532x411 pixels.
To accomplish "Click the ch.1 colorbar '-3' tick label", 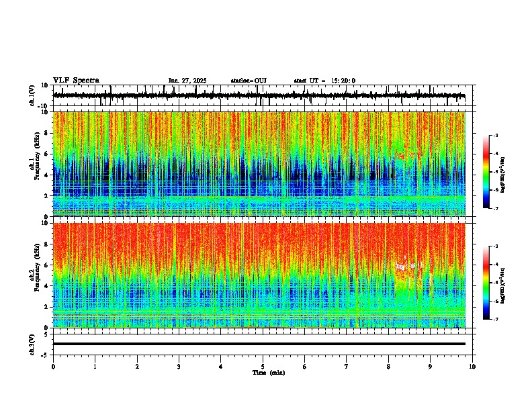I will (x=495, y=135).
